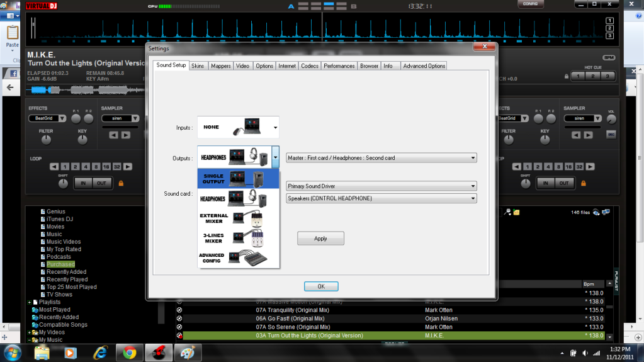This screenshot has width=644, height=362.
Task: Click Windows Start button
Action: (12, 353)
